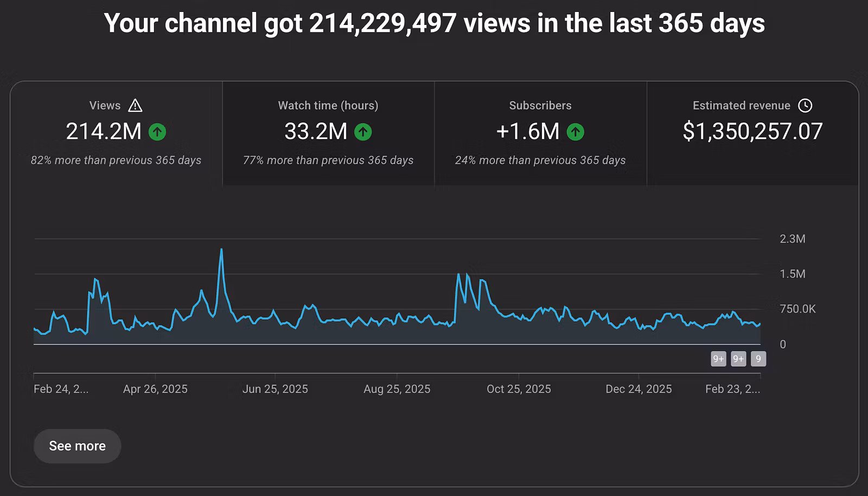Click the Apr 26, 2025 axis label
The height and width of the screenshot is (496, 868).
(155, 389)
